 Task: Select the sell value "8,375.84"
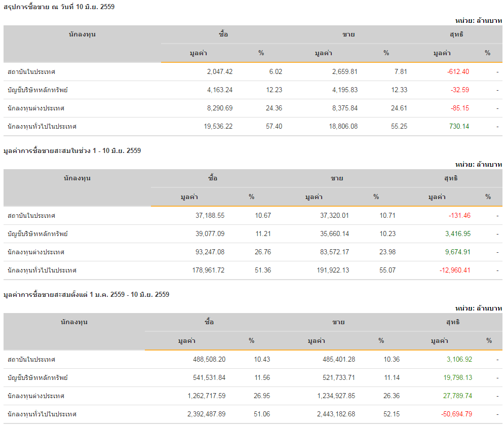click(x=344, y=108)
